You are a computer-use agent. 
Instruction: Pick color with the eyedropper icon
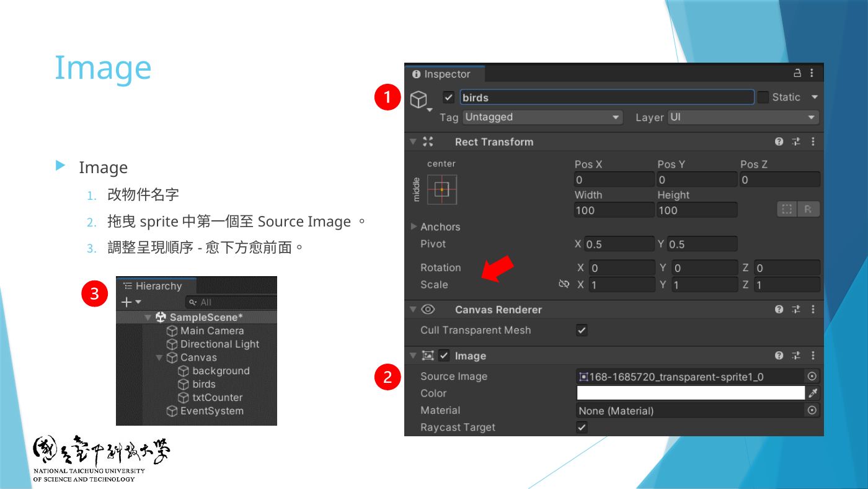click(x=813, y=393)
